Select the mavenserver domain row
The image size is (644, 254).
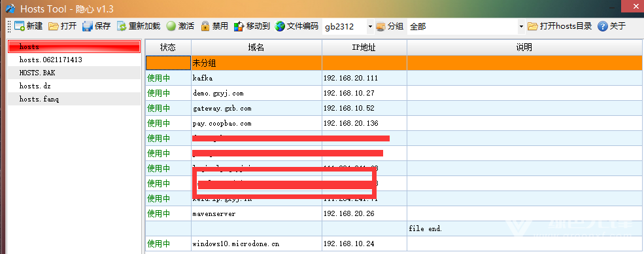pyautogui.click(x=394, y=213)
